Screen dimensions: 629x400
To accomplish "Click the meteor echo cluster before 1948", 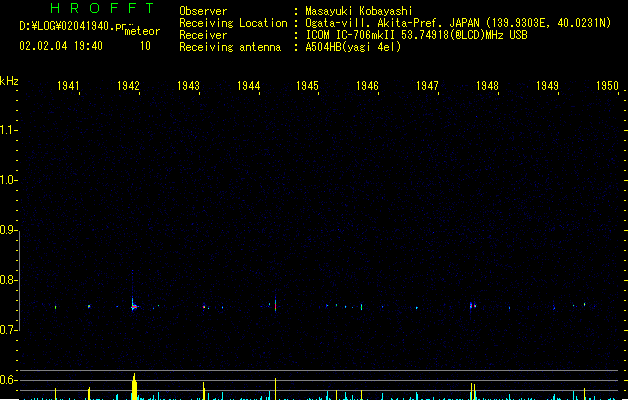I will pyautogui.click(x=473, y=306).
